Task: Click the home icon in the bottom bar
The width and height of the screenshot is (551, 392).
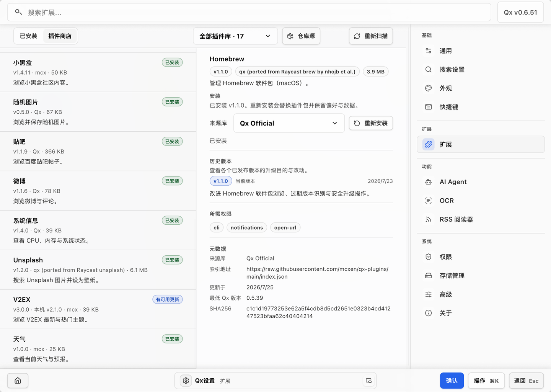Action: coord(18,381)
